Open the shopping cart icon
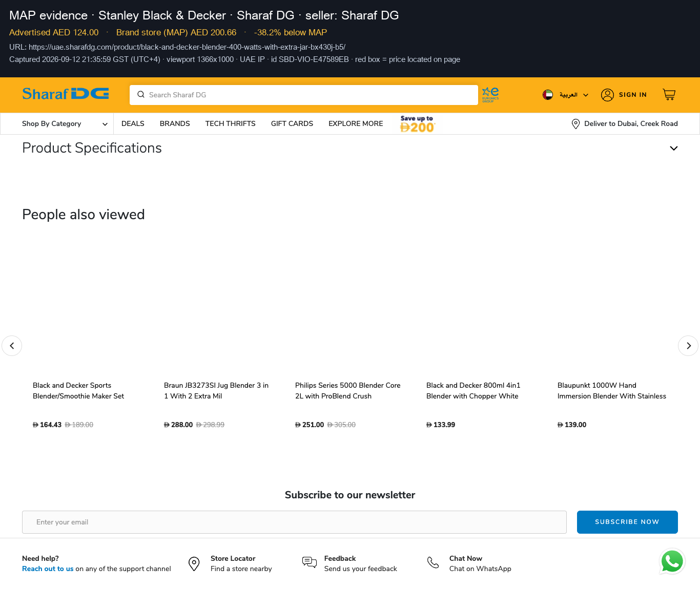This screenshot has width=700, height=589. (x=669, y=94)
